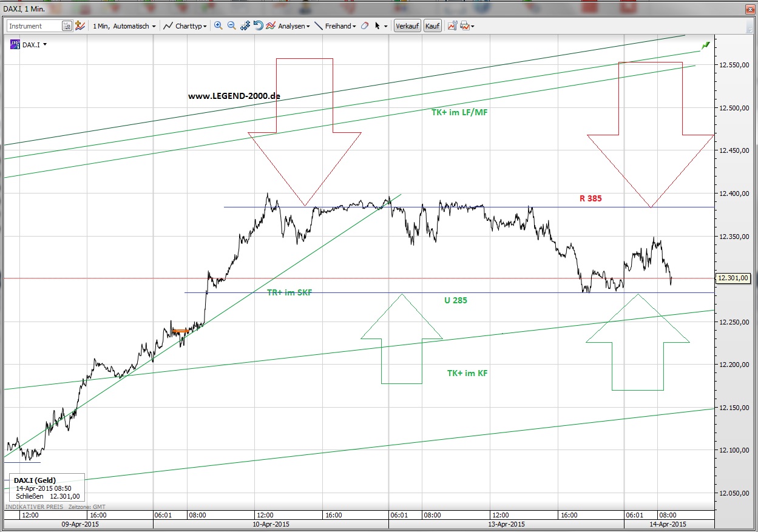This screenshot has width=758, height=532.
Task: Activate the Analysen overlay icon
Action: [x=272, y=25]
